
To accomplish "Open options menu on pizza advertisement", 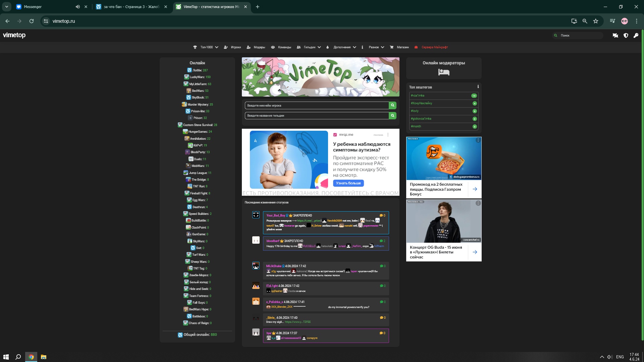I will click(x=478, y=140).
